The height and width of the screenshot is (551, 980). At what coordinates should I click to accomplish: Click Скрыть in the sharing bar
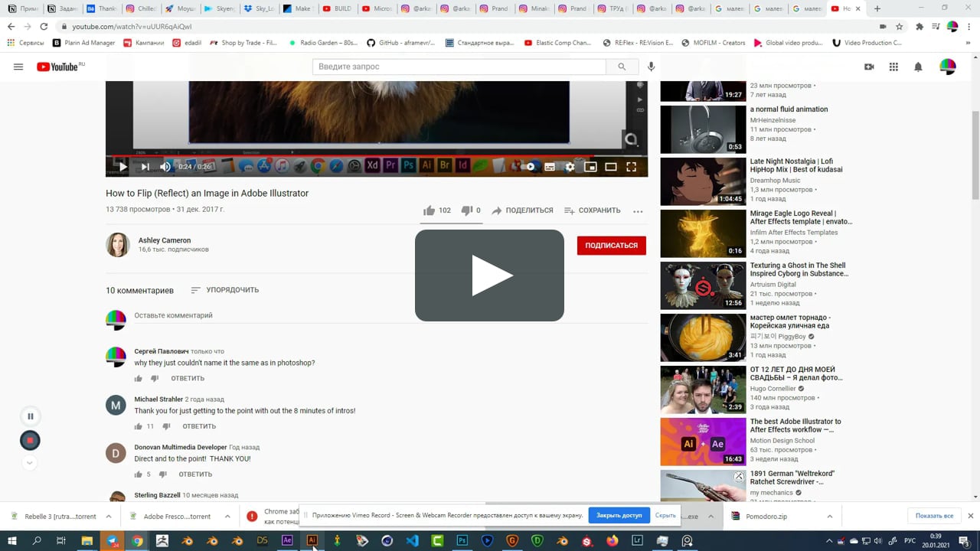665,515
